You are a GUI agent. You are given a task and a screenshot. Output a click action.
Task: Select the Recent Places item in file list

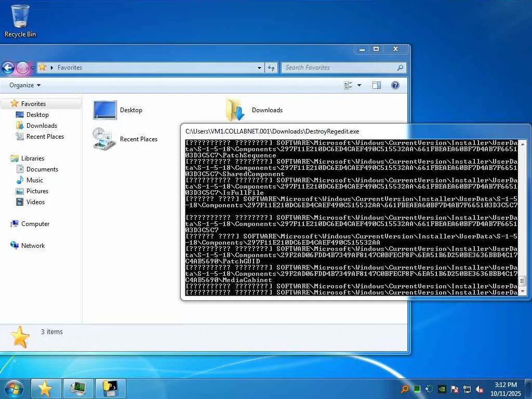pyautogui.click(x=125, y=139)
